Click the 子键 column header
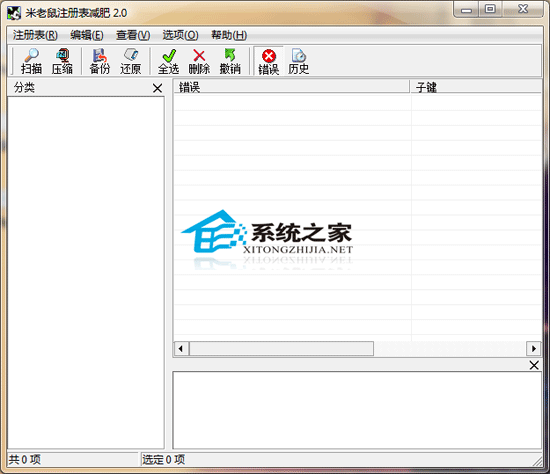 pyautogui.click(x=476, y=87)
